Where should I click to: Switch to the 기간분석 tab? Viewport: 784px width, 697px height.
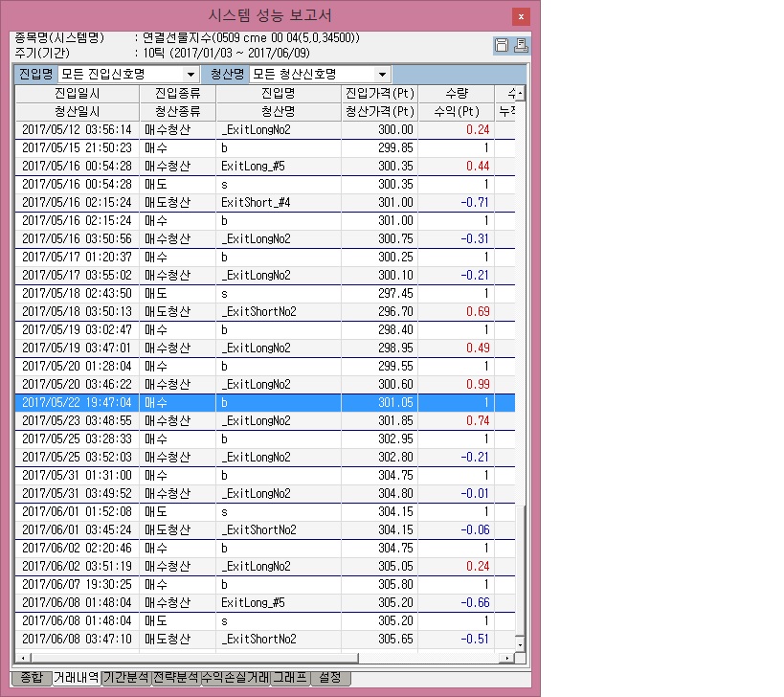click(x=126, y=678)
